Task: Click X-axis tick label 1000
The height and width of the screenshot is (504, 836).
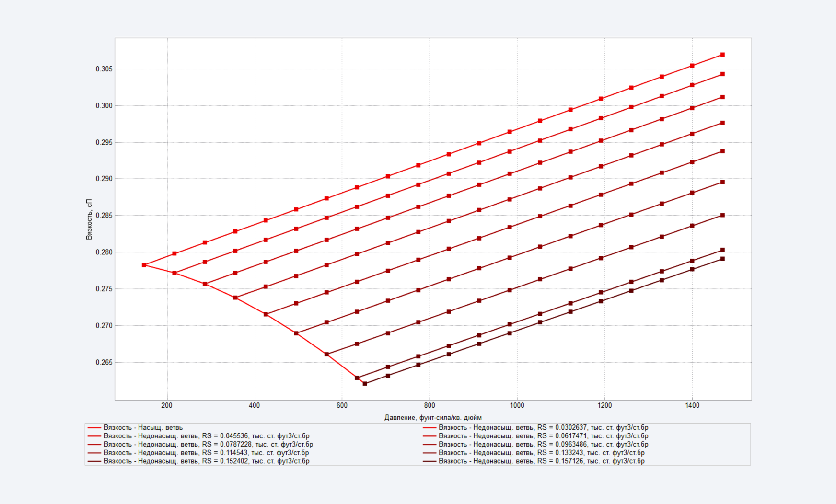Action: pos(517,405)
